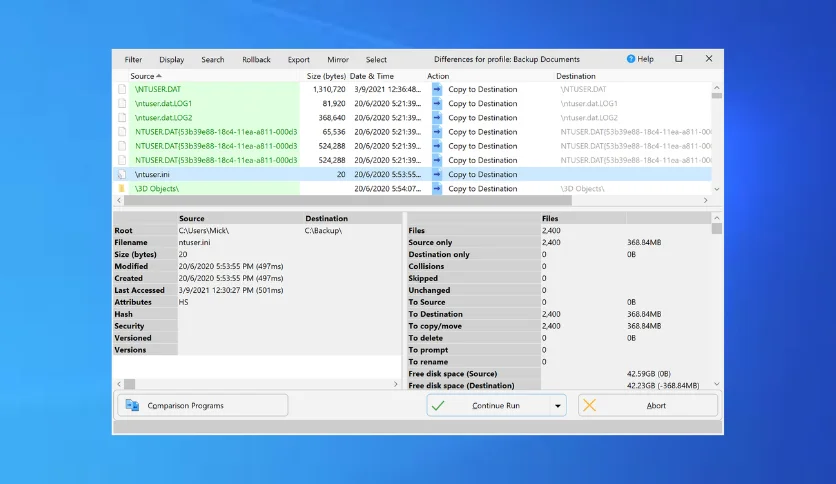Click the file icon beside \ntuser.dat.LOG1
The image size is (836, 484).
point(122,103)
